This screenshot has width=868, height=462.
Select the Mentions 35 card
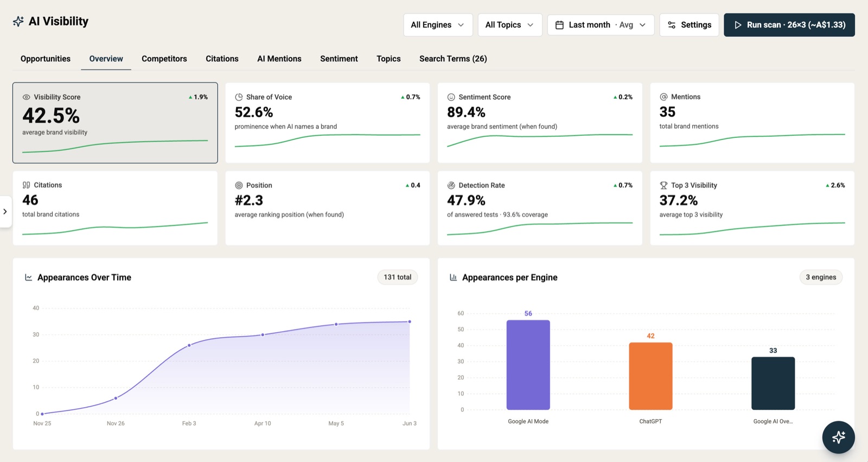coord(752,123)
